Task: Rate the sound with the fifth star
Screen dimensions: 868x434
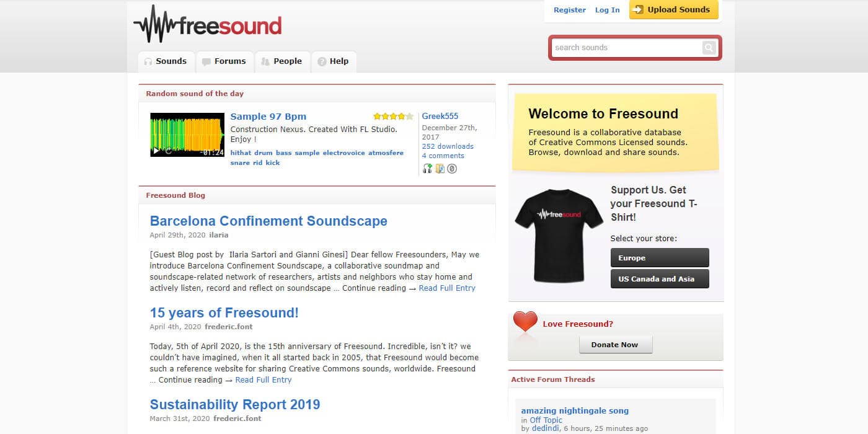Action: coord(409,116)
